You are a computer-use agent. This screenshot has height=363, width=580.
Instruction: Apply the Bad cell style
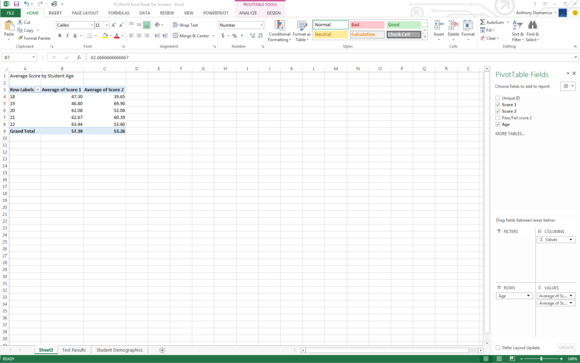[367, 25]
